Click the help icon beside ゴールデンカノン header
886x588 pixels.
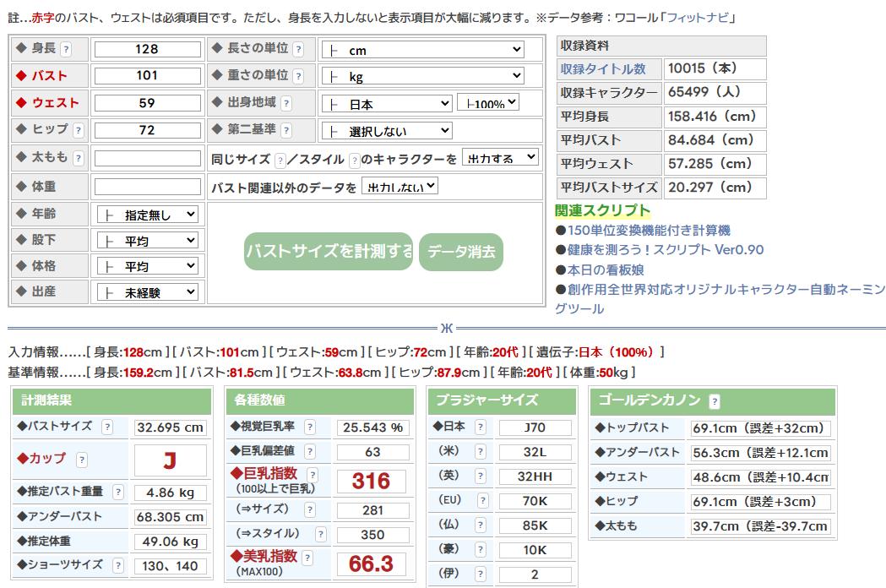click(x=715, y=401)
